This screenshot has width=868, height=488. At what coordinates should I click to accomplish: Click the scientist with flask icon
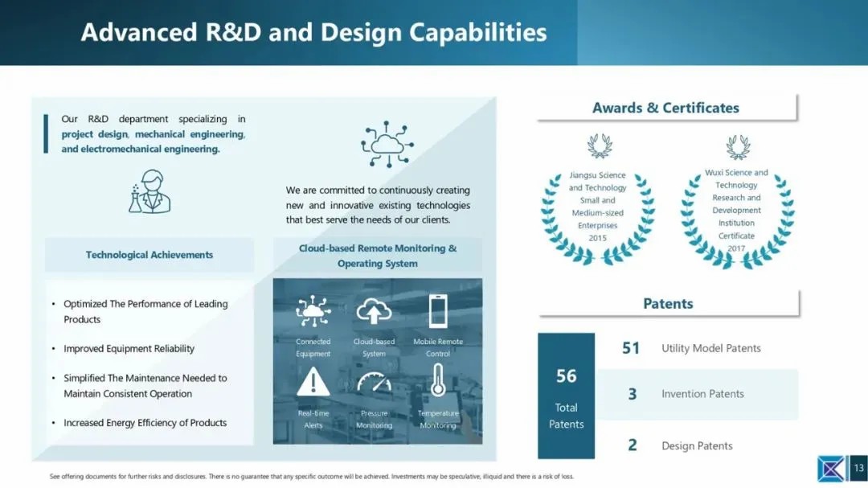[149, 191]
